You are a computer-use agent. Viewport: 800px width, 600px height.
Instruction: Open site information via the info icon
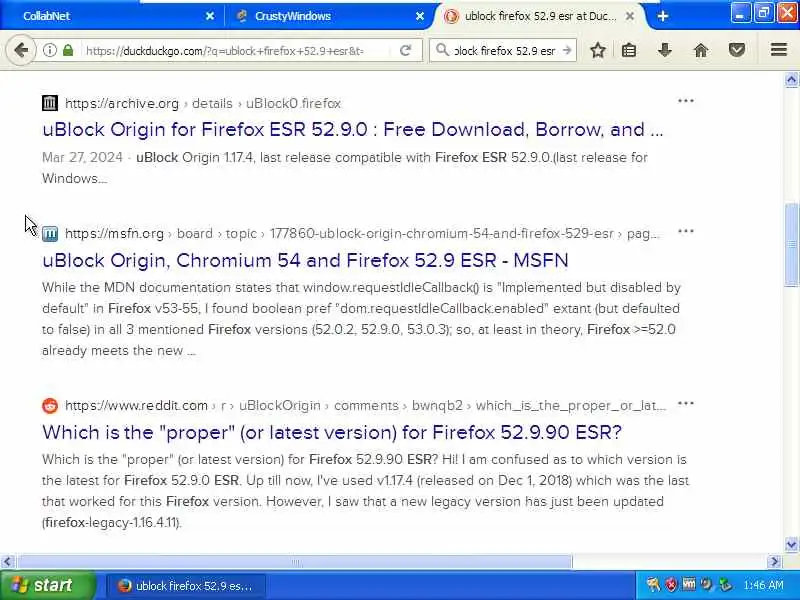point(49,50)
